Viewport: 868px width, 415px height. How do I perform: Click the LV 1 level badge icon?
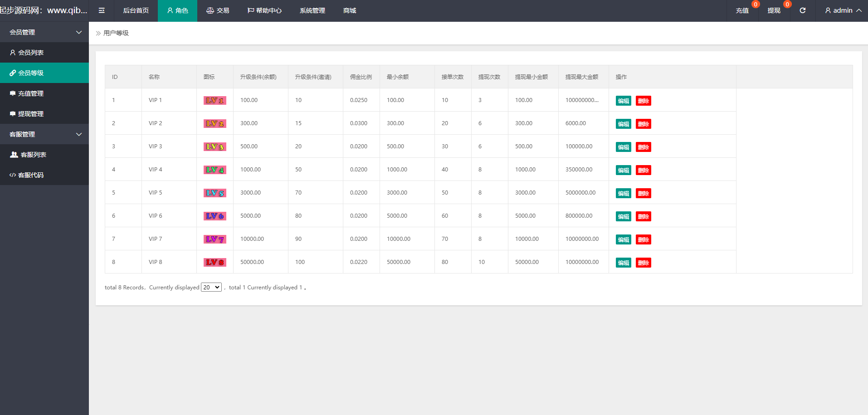tap(215, 101)
